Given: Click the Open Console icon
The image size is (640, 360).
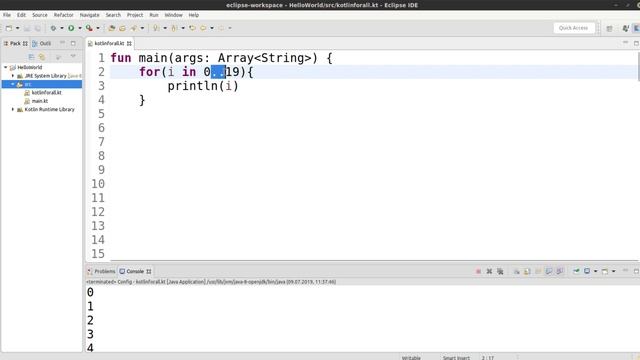Looking at the screenshot, I should pyautogui.click(x=605, y=271).
